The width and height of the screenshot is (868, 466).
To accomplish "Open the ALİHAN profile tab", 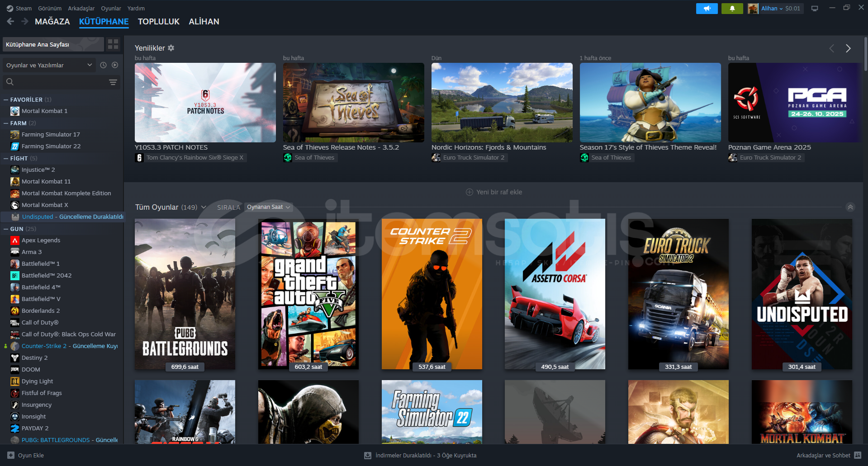I will (x=204, y=22).
